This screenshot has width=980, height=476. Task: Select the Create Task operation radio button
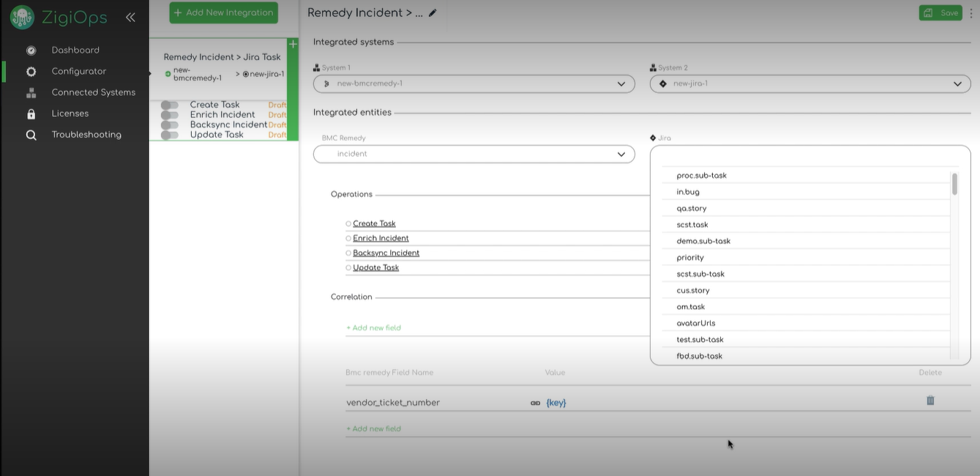(348, 223)
